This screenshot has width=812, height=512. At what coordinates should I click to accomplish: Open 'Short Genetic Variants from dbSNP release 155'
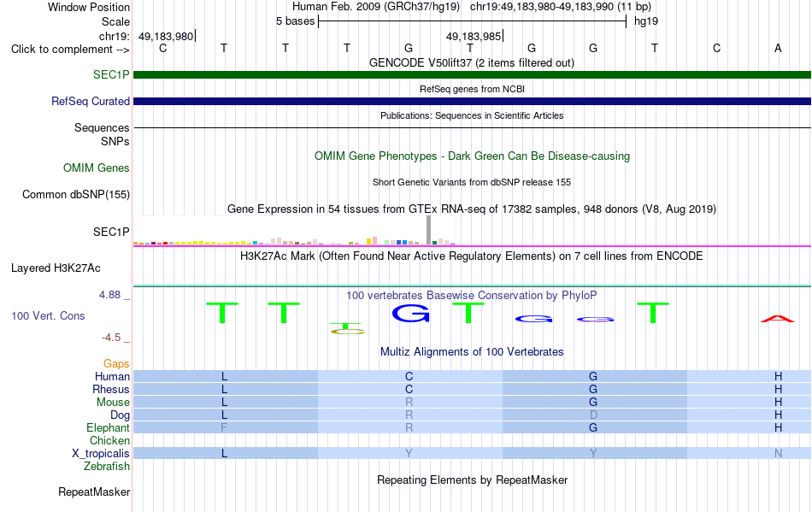[x=472, y=182]
